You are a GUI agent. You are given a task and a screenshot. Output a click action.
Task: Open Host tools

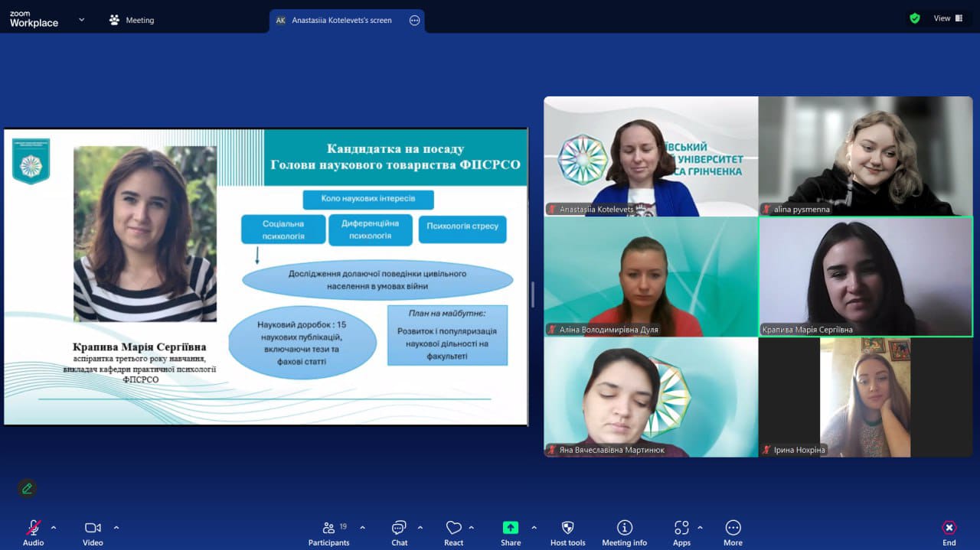click(567, 528)
